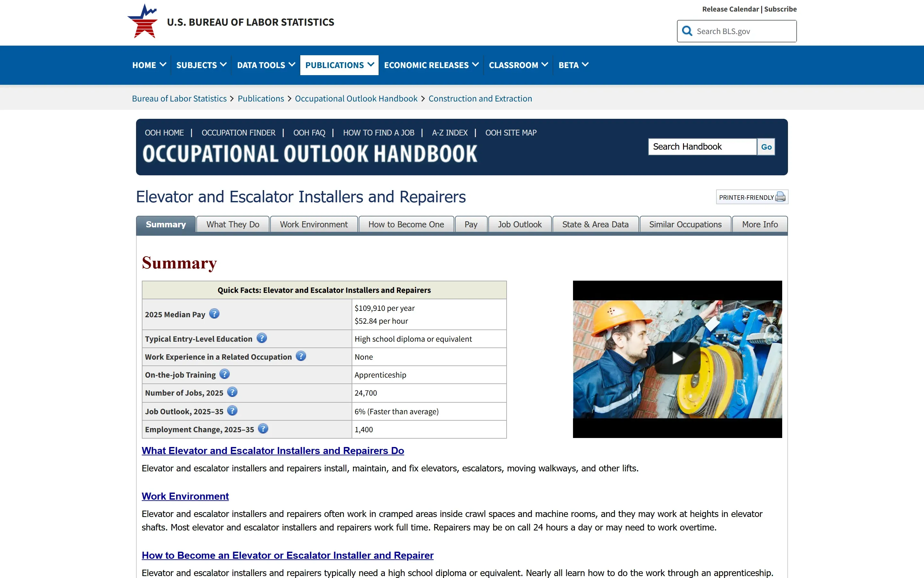Open the How to Become One tab
The image size is (924, 578).
pyautogui.click(x=406, y=224)
